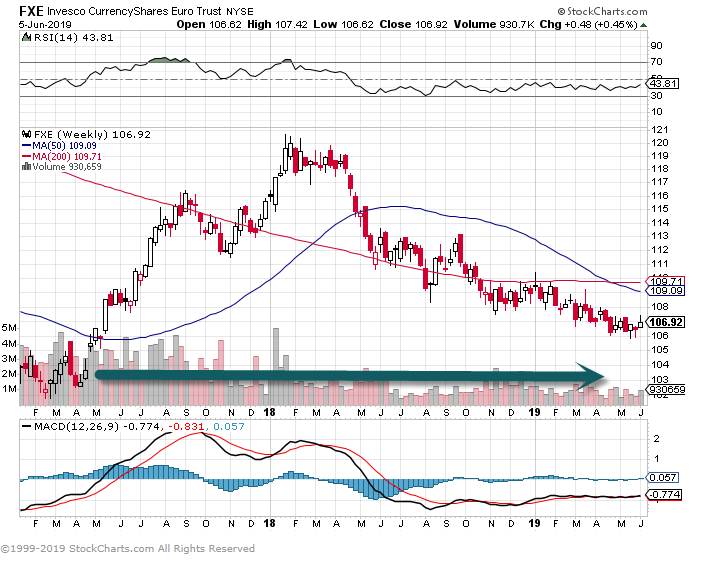Click the 109.09 price tag on the right axis
704x570 pixels.
666,291
